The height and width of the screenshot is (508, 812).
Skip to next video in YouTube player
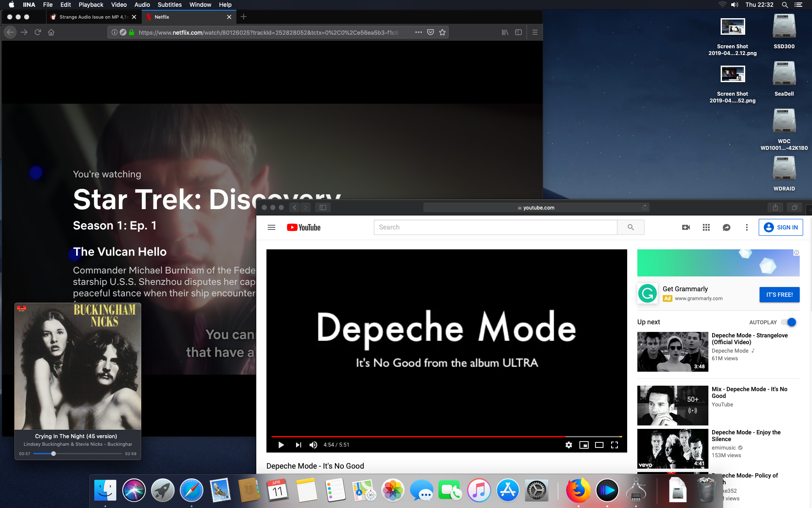coord(299,445)
